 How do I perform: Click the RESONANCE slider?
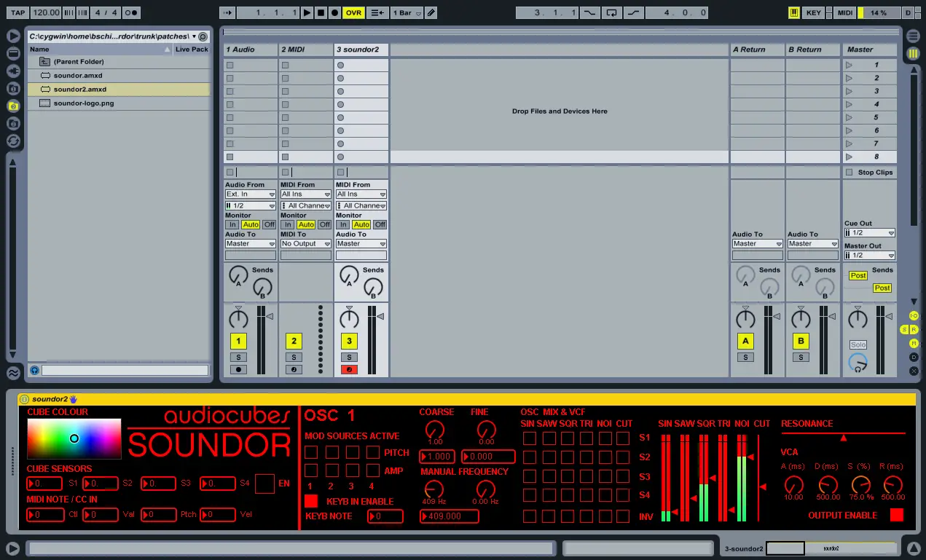click(x=843, y=436)
